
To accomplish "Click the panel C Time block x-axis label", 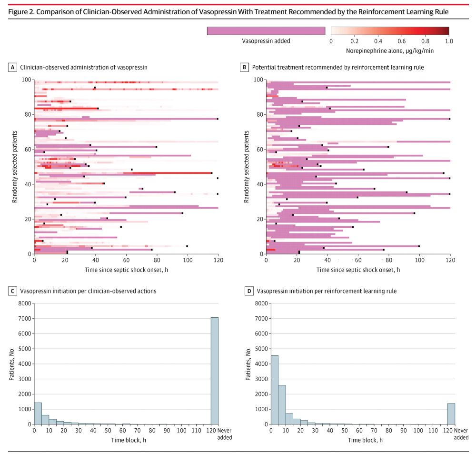I will click(129, 440).
